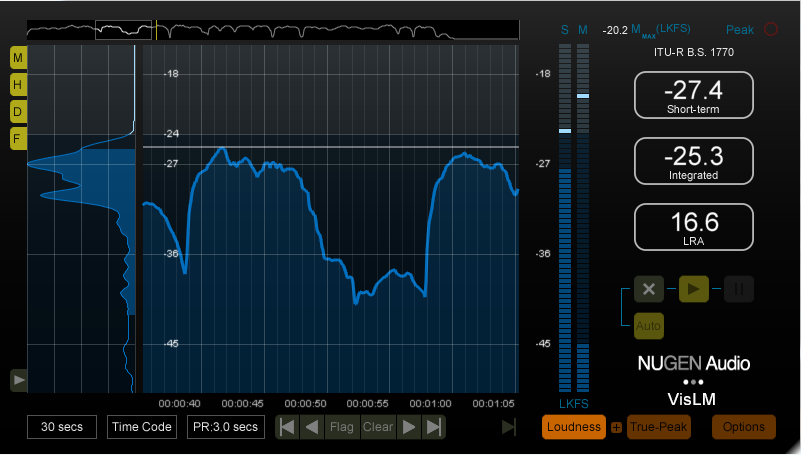Click the S short-term level meter bar
Screen dimensions: 801x455
(x=565, y=218)
